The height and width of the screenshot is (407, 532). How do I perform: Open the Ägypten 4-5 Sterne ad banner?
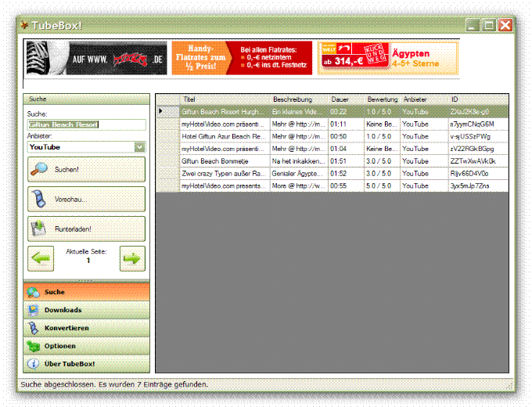pyautogui.click(x=388, y=58)
